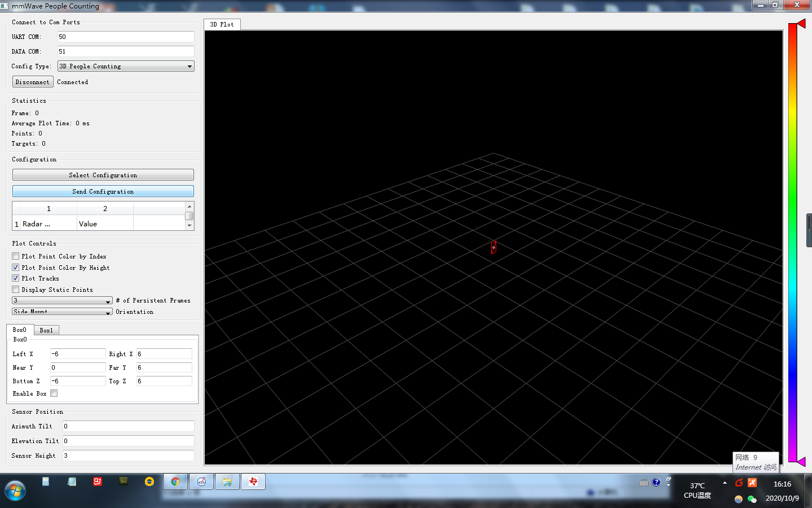Open the WeChat tray icon

(x=752, y=499)
